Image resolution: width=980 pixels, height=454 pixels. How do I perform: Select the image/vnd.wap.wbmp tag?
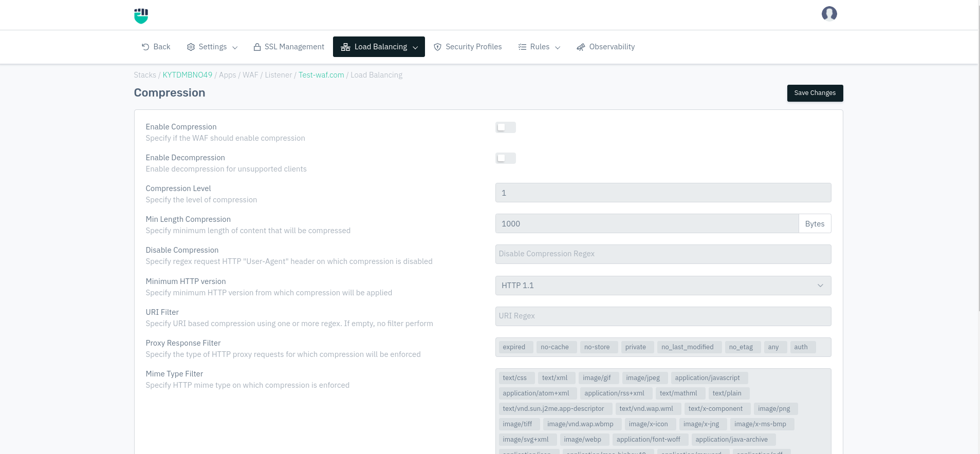coord(582,424)
